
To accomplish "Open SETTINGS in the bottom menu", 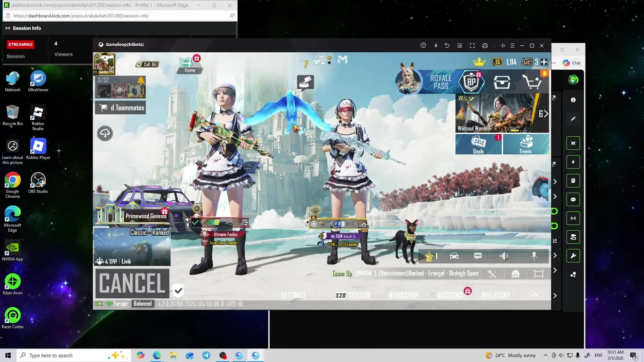I will coord(293,295).
